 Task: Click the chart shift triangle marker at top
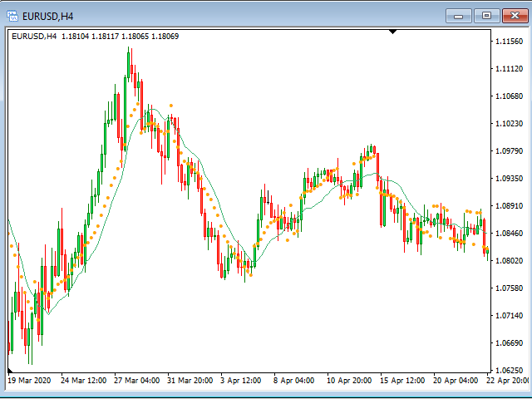coord(392,32)
